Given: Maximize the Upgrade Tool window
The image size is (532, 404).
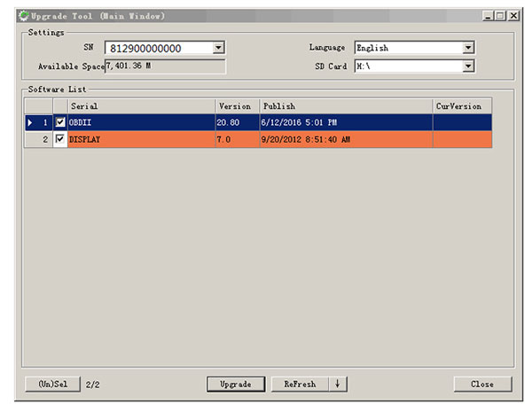Looking at the screenshot, I should click(501, 16).
